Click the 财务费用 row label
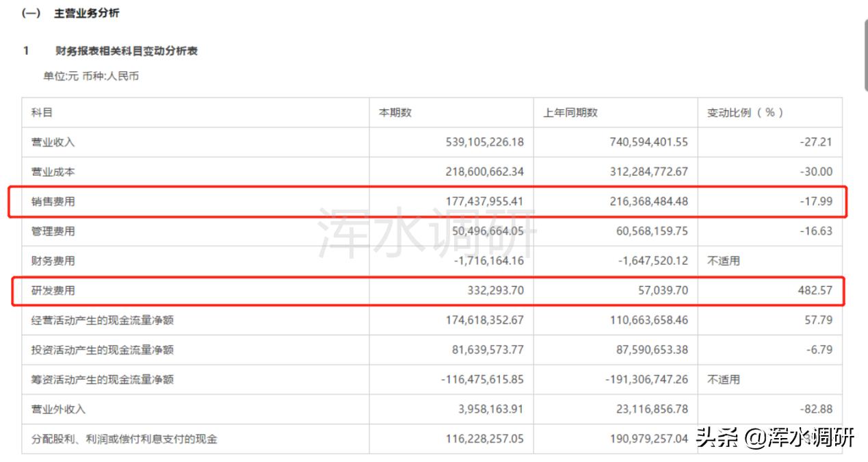 tap(53, 261)
